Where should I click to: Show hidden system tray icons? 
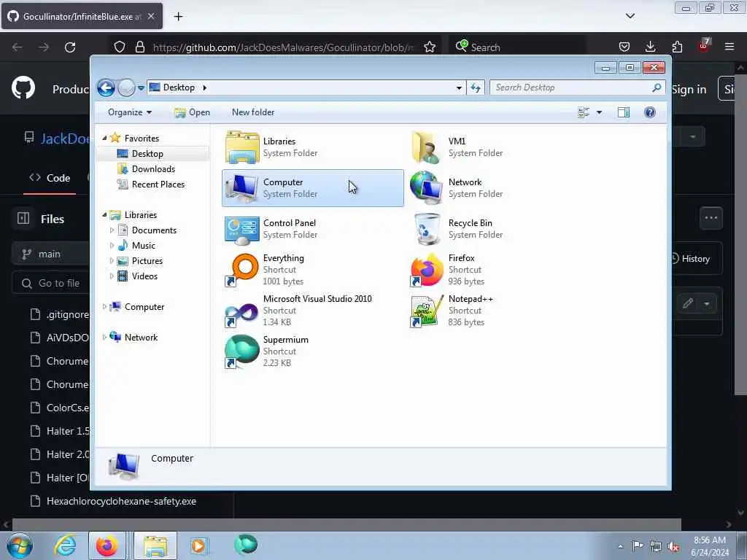[x=620, y=547]
